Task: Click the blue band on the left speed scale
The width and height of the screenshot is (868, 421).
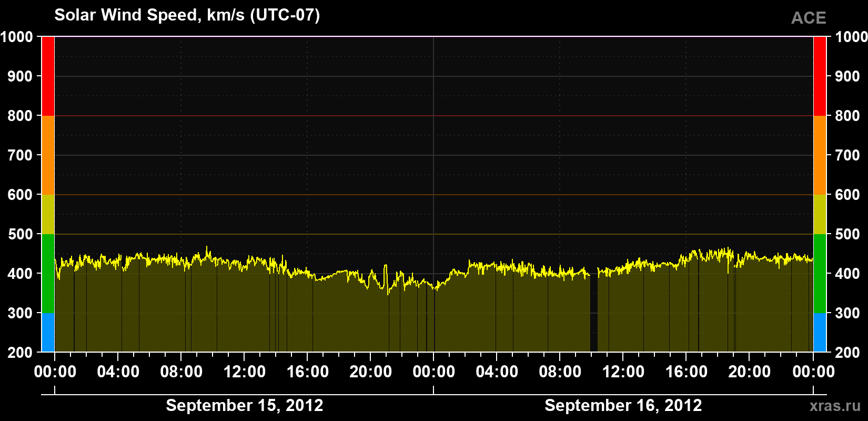Action: pyautogui.click(x=48, y=333)
